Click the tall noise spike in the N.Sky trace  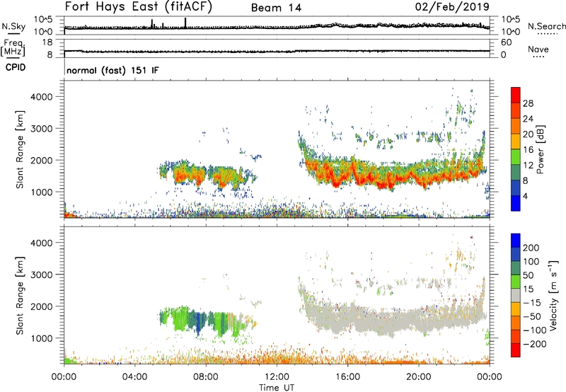click(x=185, y=23)
